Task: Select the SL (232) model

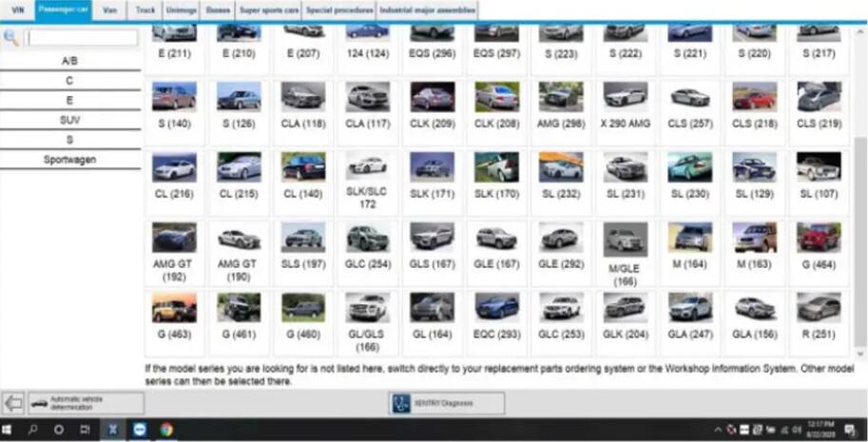Action: (x=561, y=182)
